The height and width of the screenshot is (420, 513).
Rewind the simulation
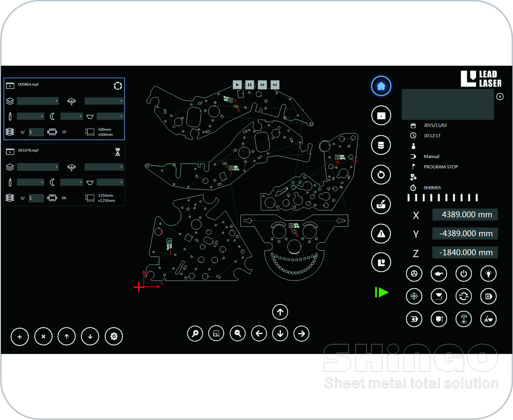click(x=275, y=85)
